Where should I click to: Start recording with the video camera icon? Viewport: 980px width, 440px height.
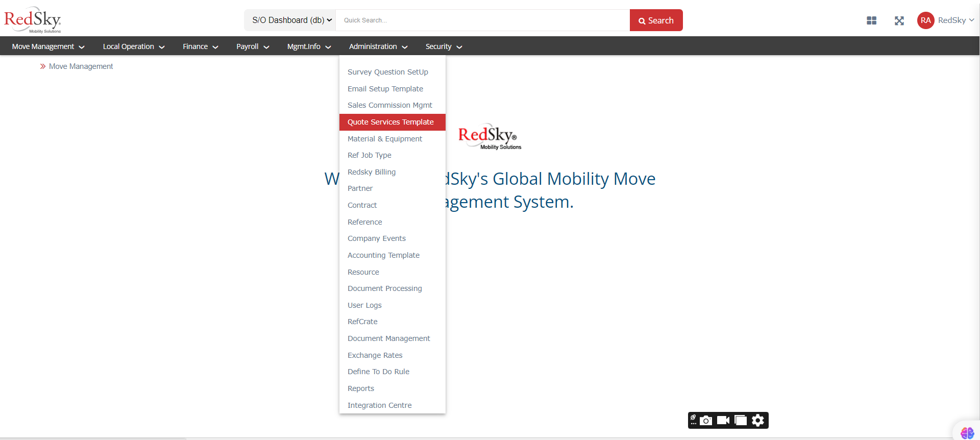[x=723, y=420]
